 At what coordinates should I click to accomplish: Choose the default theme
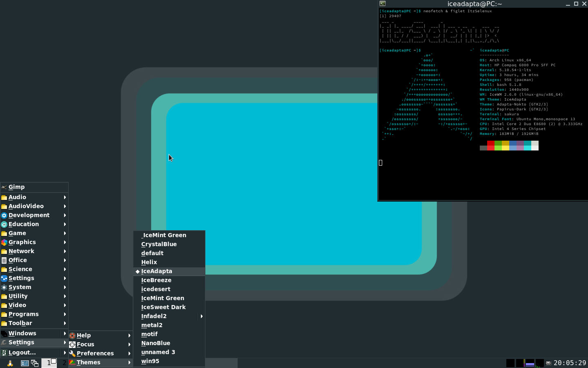coord(169,253)
